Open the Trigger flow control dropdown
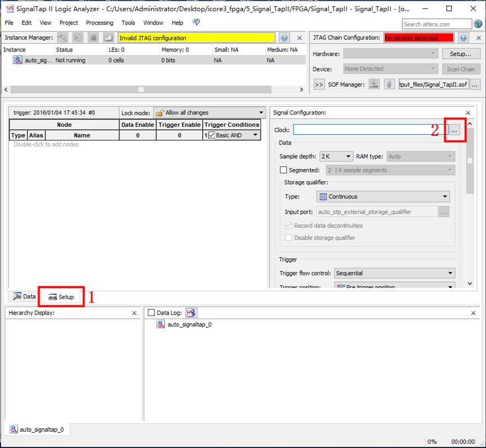The image size is (486, 448). (394, 273)
